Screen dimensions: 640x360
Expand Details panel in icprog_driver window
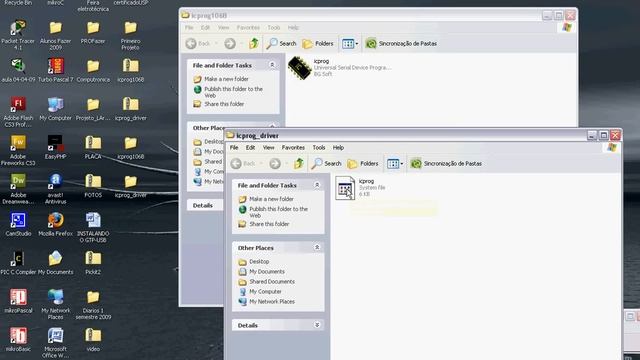pyautogui.click(x=317, y=325)
